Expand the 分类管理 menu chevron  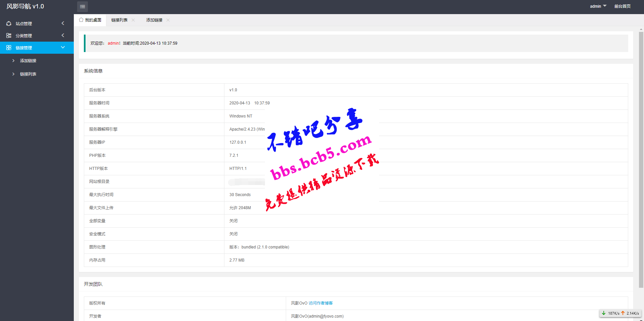pyautogui.click(x=63, y=35)
